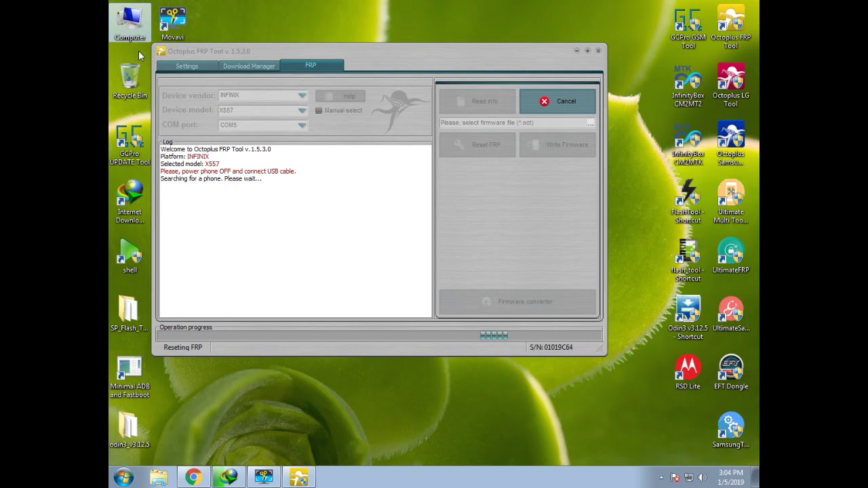Launch GCPro UPDATE Tool shortcut
This screenshot has width=868, height=488.
tap(130, 144)
